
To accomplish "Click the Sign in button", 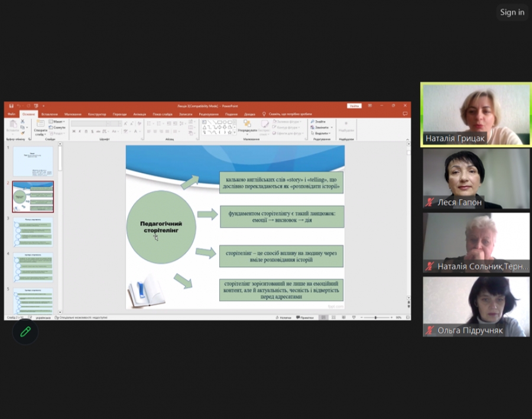I will point(512,12).
